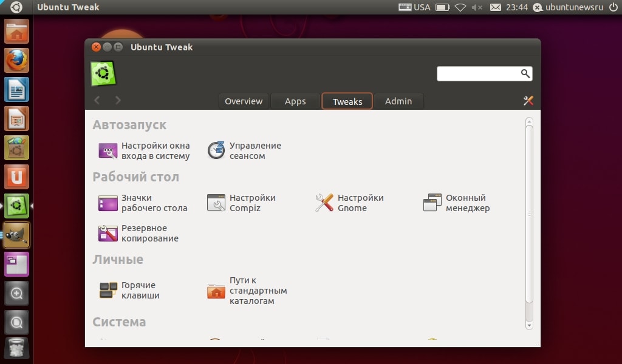Switch to the Apps tab

pos(295,101)
